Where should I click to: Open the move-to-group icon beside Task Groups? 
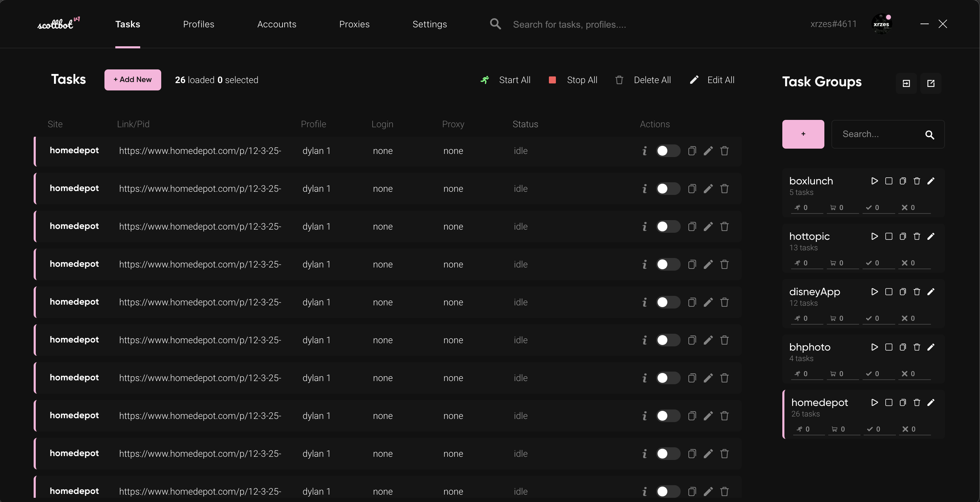click(x=907, y=83)
